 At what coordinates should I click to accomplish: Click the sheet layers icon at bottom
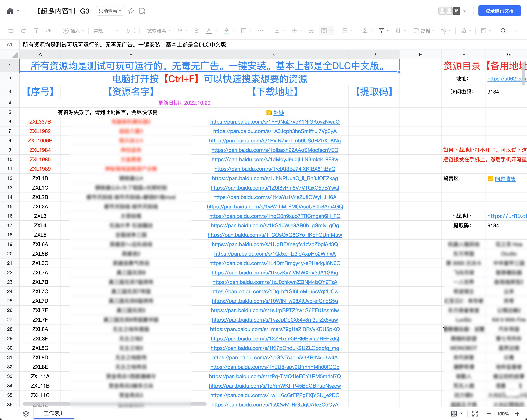26,413
